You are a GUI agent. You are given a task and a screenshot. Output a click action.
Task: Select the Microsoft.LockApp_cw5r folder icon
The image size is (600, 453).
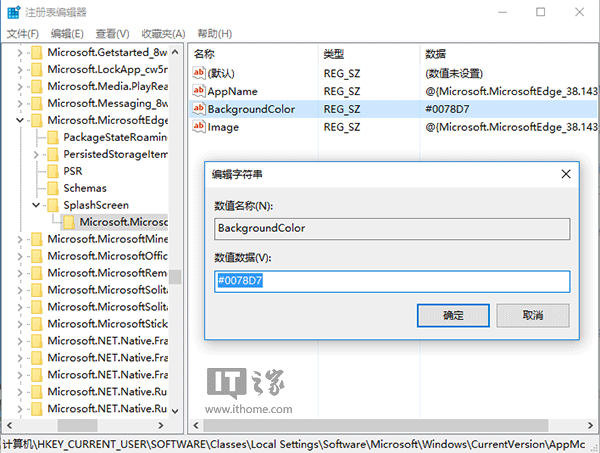click(37, 69)
